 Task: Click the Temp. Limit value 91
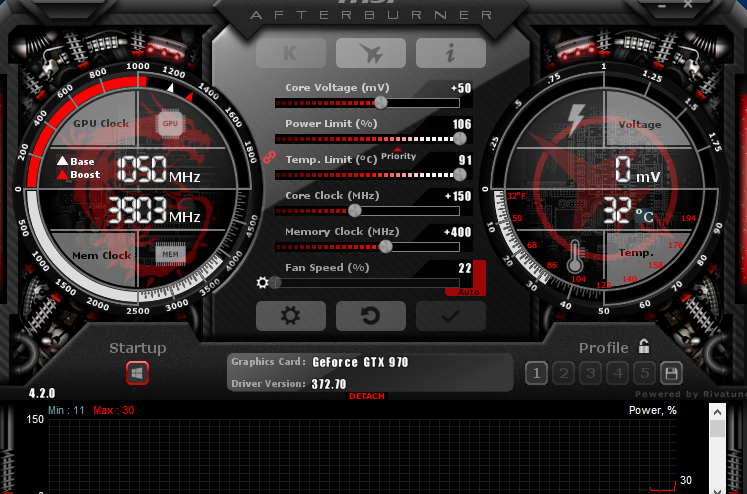point(465,160)
